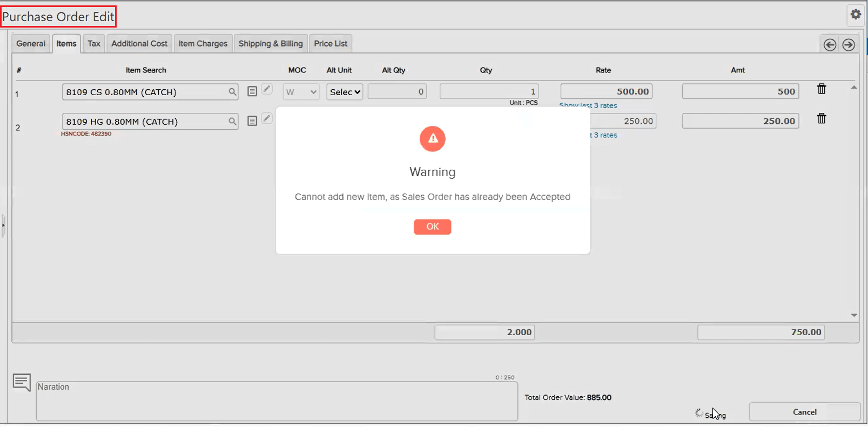Image resolution: width=868 pixels, height=427 pixels.
Task: Open item details list icon for row 2
Action: [252, 121]
